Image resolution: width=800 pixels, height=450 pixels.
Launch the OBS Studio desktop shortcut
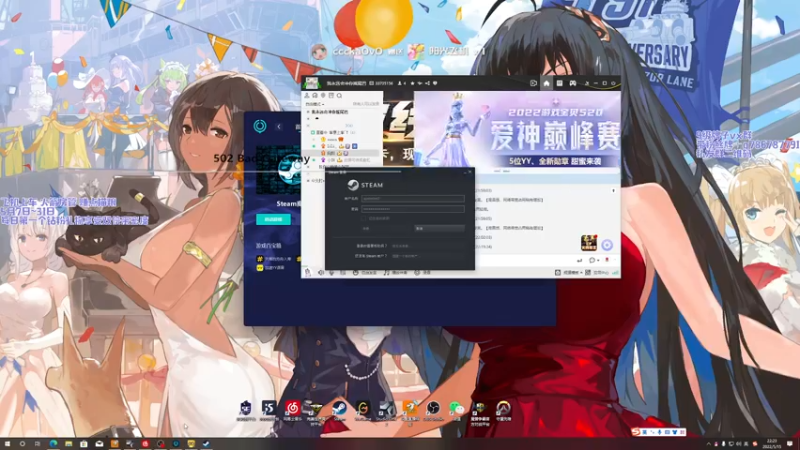(433, 409)
